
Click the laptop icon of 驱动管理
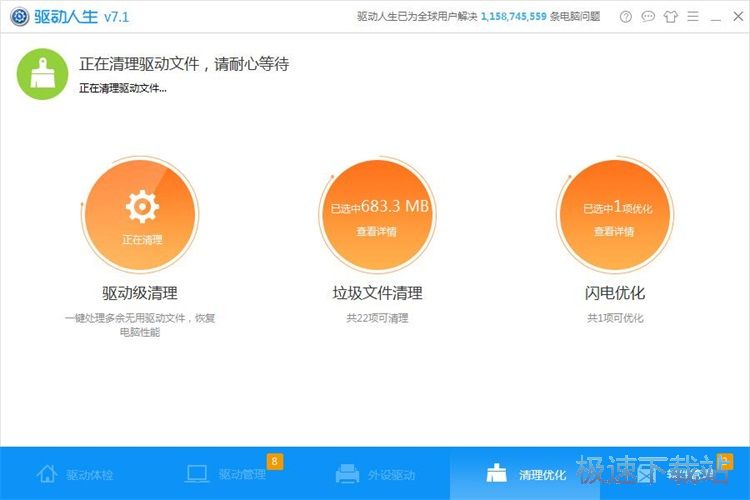click(197, 474)
